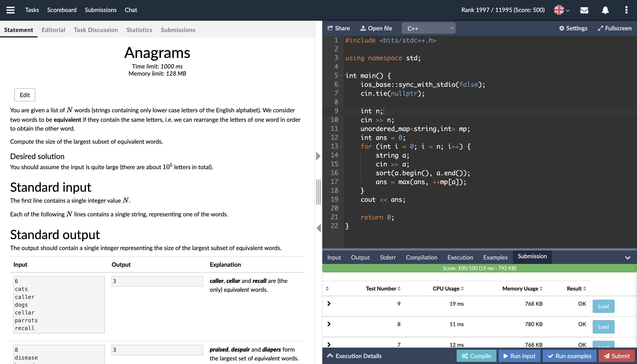Screen dimensions: 637x364
Task: Click the right arrow panel splitter
Action: (x=318, y=156)
